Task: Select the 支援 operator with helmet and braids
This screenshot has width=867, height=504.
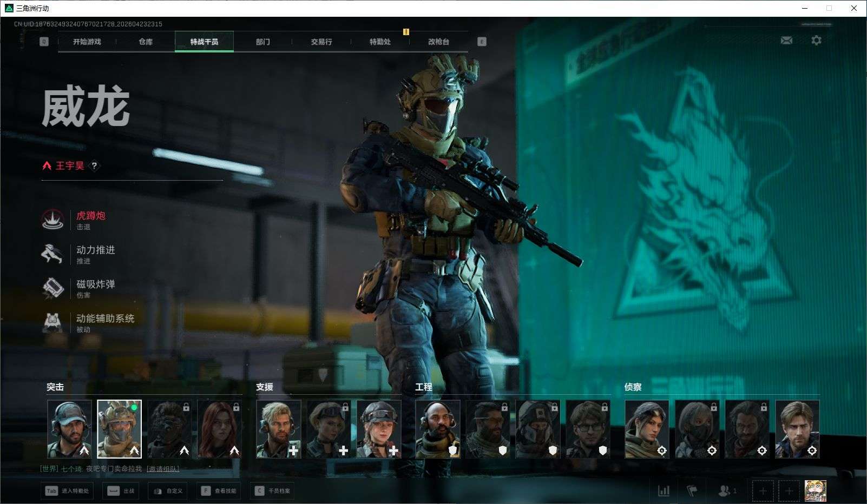Action: [x=379, y=429]
